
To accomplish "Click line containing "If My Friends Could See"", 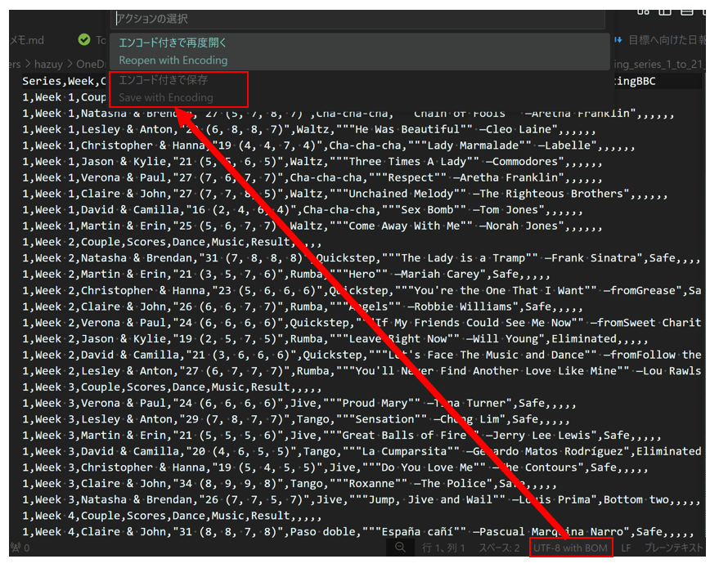I will (x=362, y=323).
